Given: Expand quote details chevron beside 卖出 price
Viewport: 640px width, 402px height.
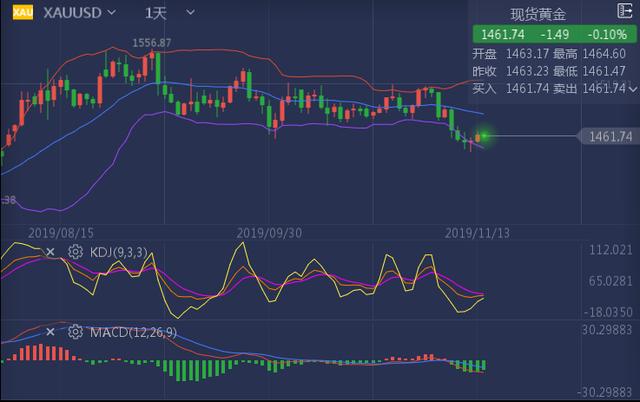Looking at the screenshot, I should pyautogui.click(x=633, y=89).
